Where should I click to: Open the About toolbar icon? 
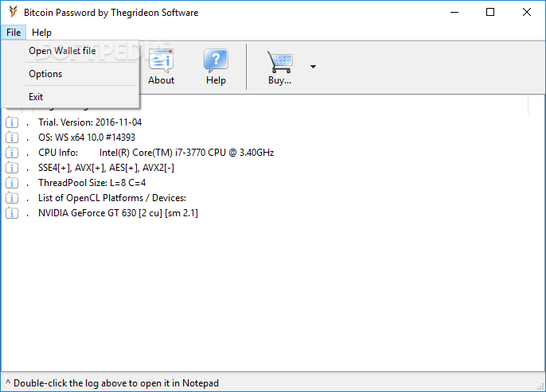point(161,61)
